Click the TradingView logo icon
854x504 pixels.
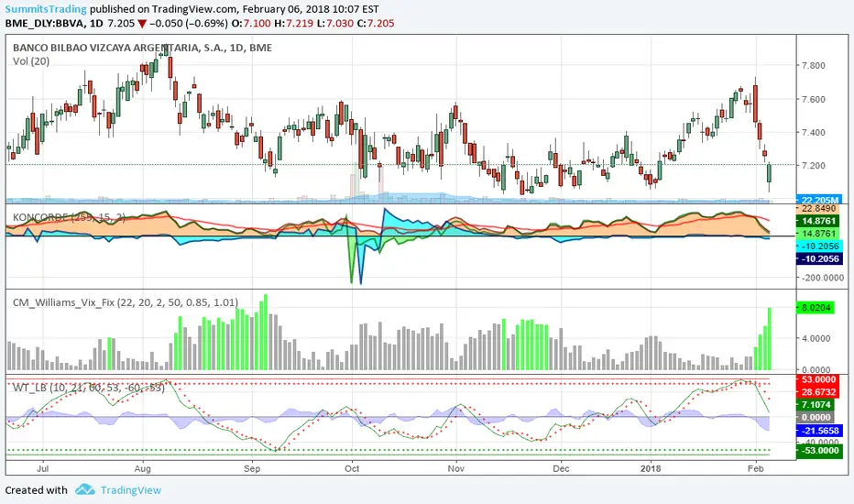point(85,489)
